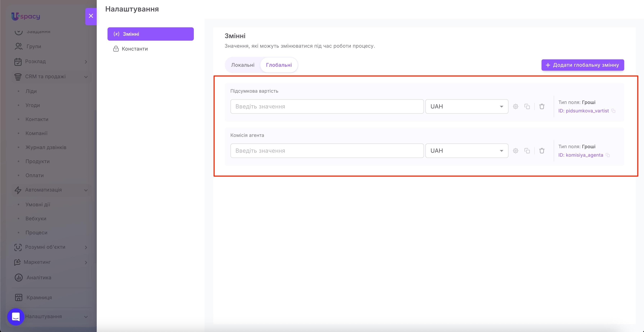The height and width of the screenshot is (332, 644).
Task: Open currency dropdown for Підсумкова вартість
Action: pyautogui.click(x=467, y=106)
